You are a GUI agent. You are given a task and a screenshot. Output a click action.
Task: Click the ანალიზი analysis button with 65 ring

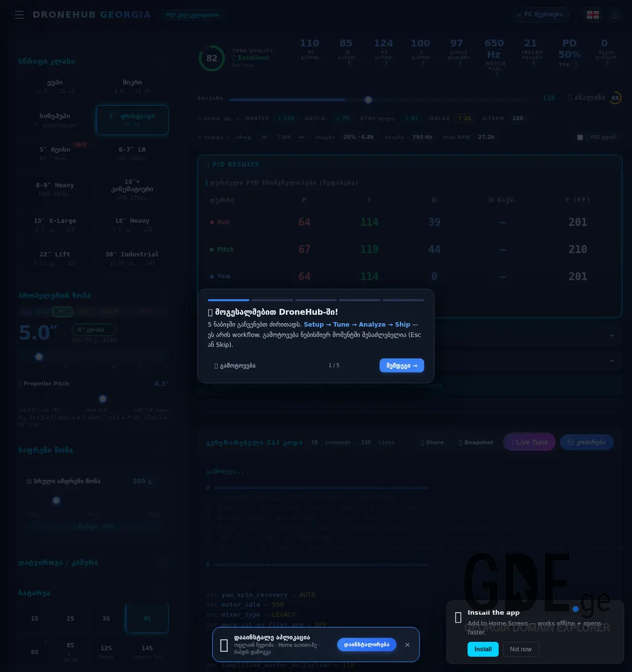594,98
